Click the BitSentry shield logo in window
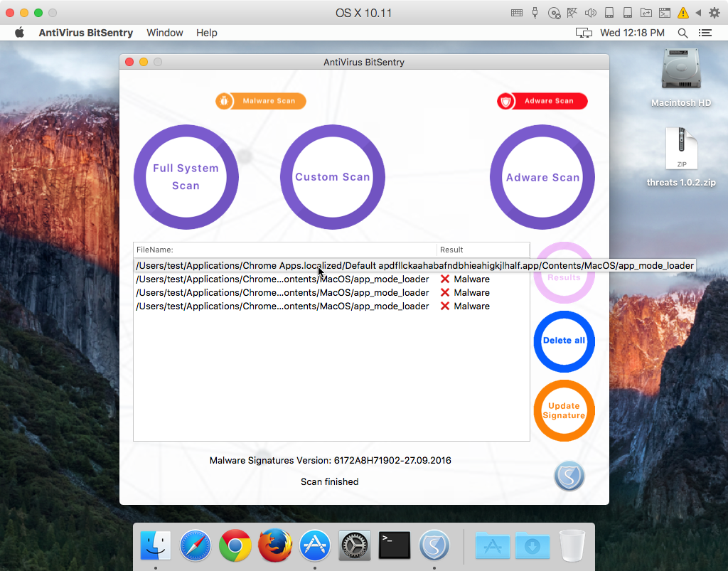The image size is (728, 571). pyautogui.click(x=569, y=476)
